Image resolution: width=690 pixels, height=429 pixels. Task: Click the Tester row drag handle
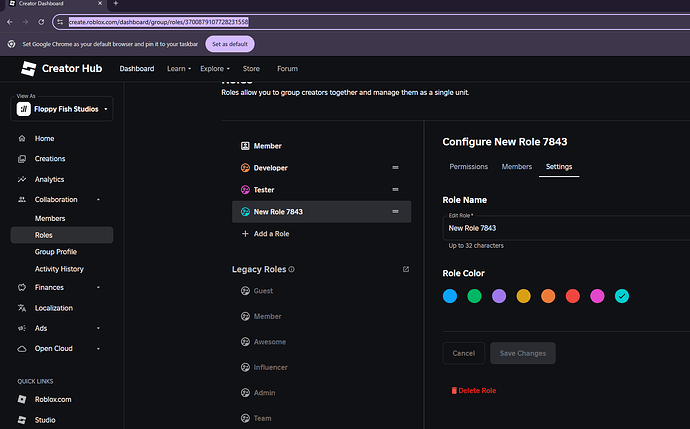click(x=395, y=190)
